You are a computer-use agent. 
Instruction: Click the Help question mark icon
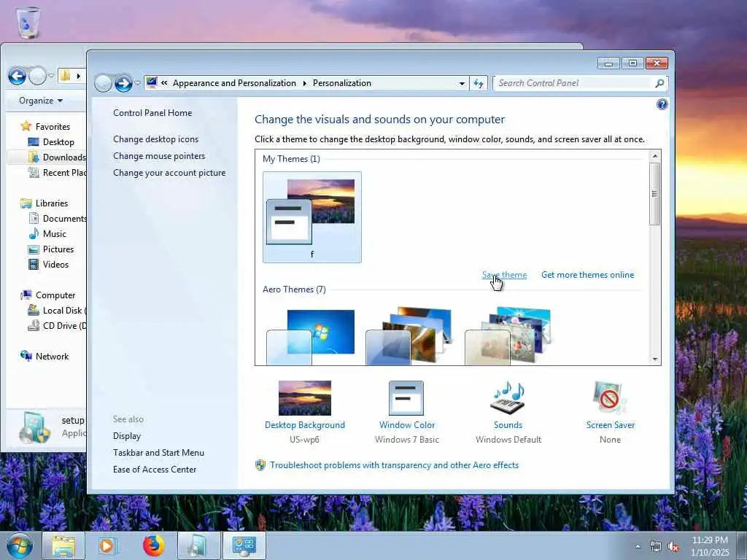pos(662,104)
